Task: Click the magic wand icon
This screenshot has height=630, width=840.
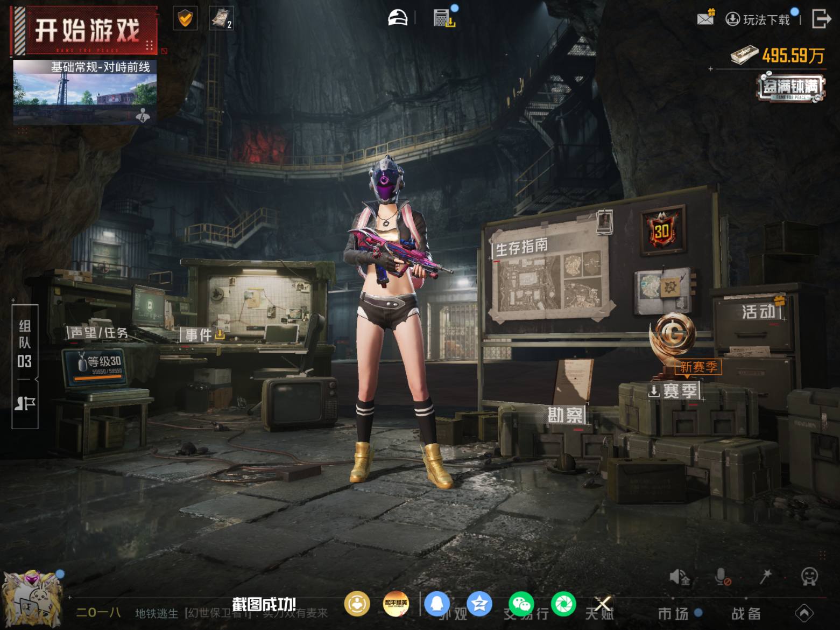Action: (765, 577)
